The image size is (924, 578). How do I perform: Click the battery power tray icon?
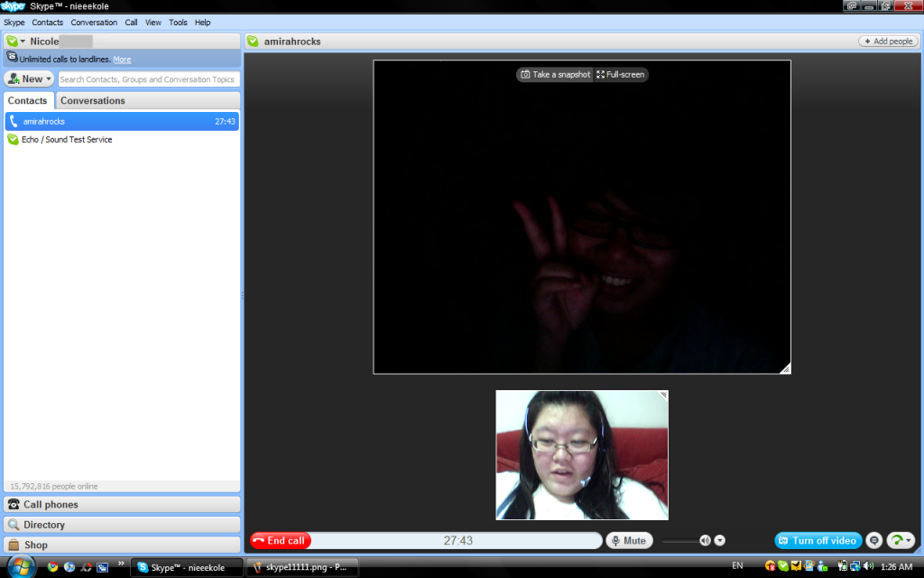click(x=842, y=567)
